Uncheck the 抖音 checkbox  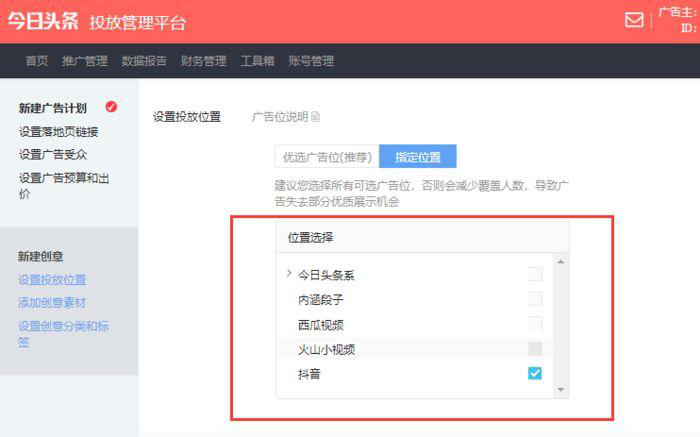click(535, 374)
